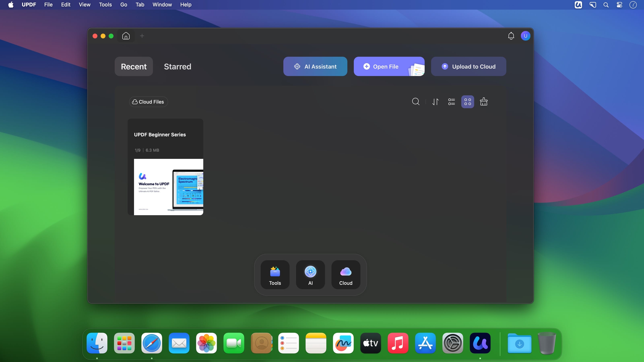This screenshot has height=362, width=644.
Task: Open FaceTime from the Dock
Action: 234,343
